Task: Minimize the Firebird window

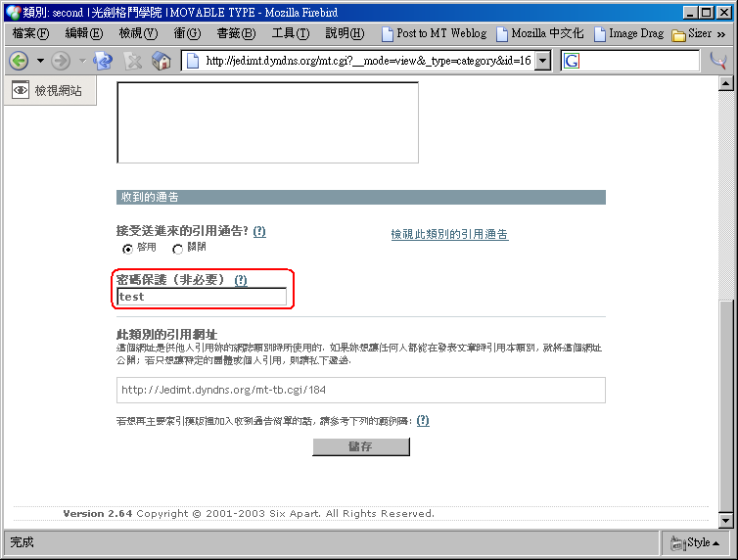Action: (690, 12)
